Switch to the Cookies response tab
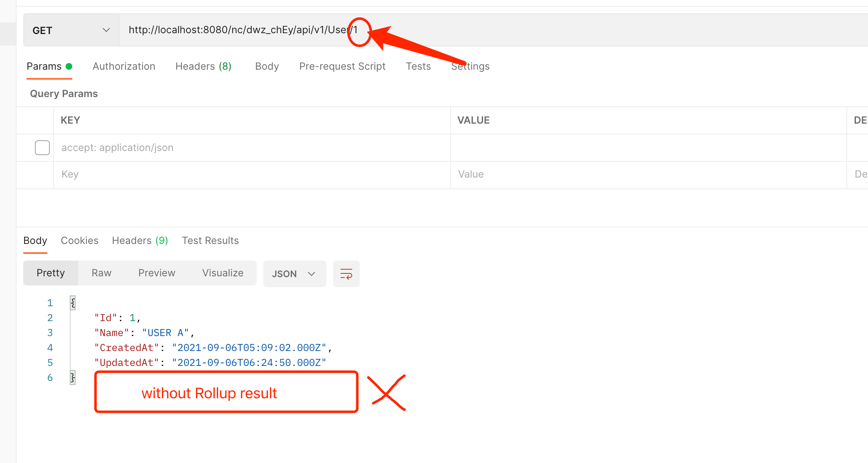This screenshot has width=868, height=463. 79,240
